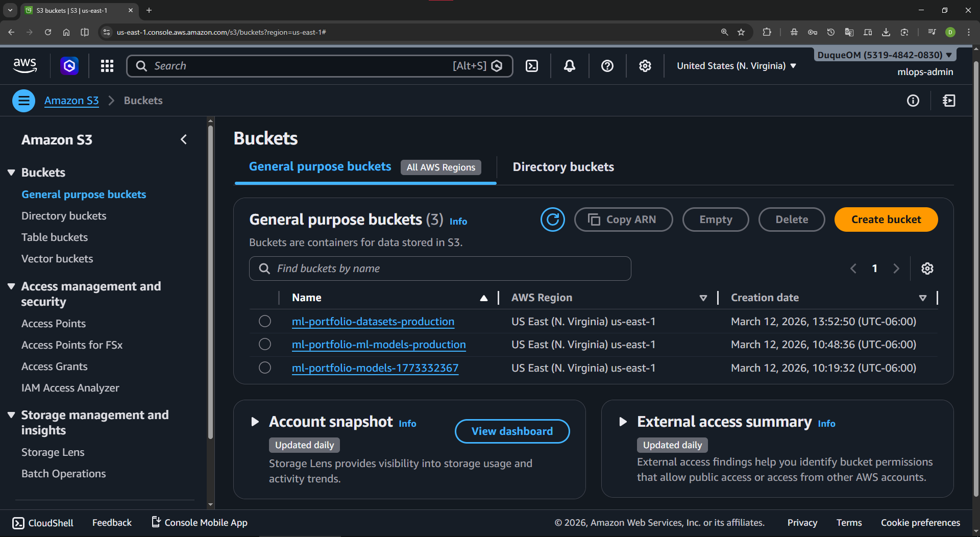This screenshot has height=537, width=980.
Task: Select the ml-portfolio-ml-models-production radio button
Action: click(265, 345)
